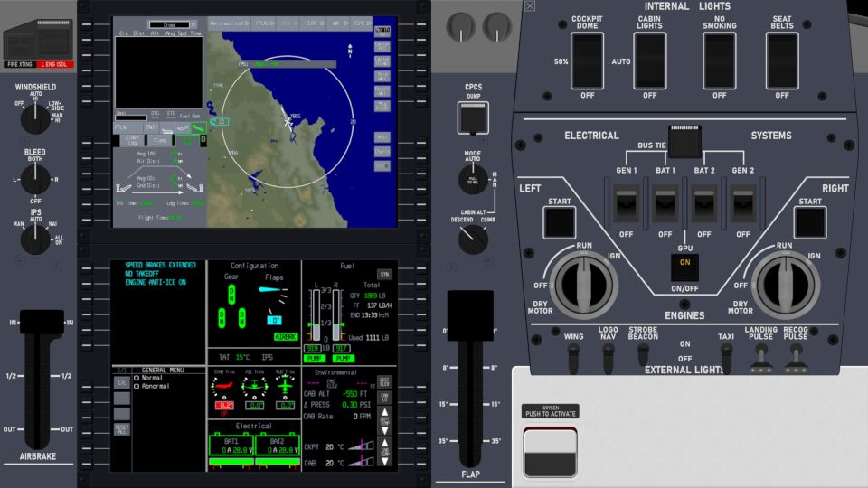Decrease CAB temperature with down arrow

[384, 460]
